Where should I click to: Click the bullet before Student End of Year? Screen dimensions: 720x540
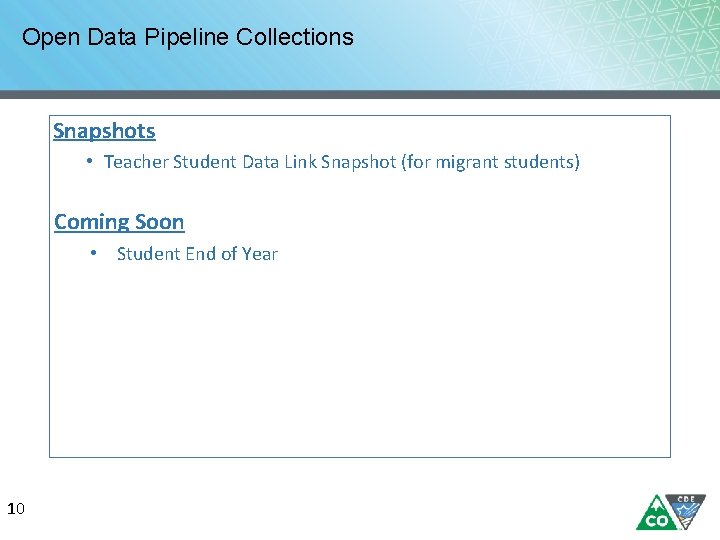point(93,253)
